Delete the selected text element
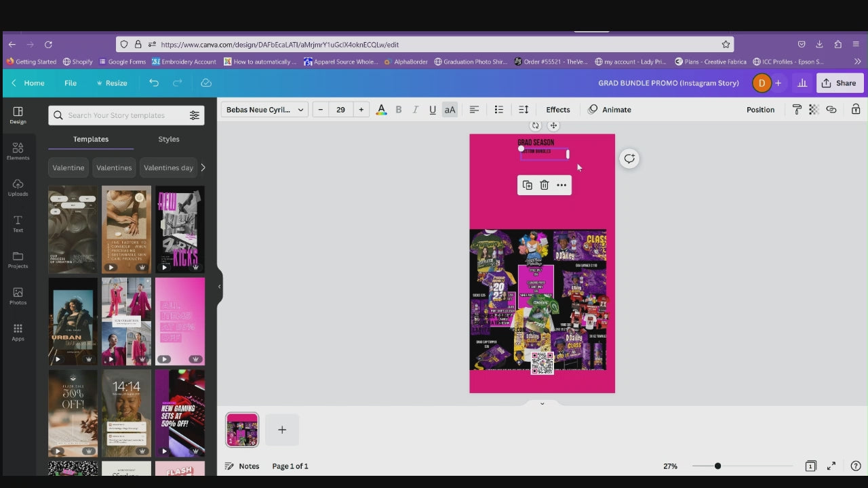Image resolution: width=868 pixels, height=488 pixels. (x=544, y=185)
